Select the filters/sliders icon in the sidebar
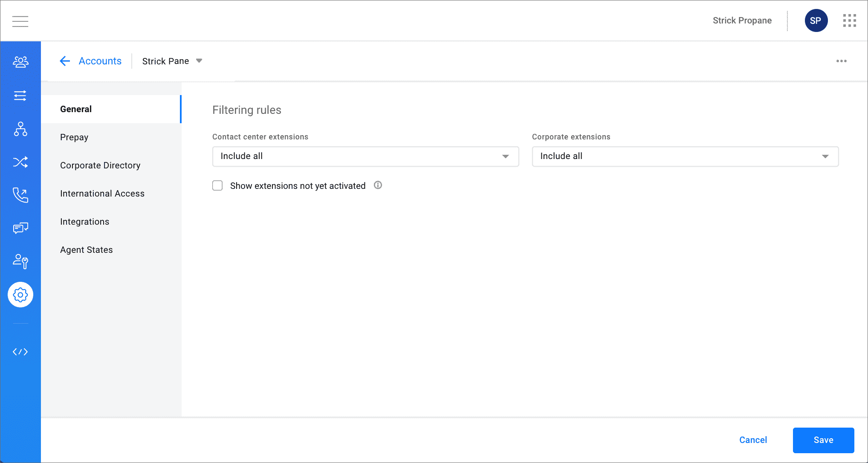868x463 pixels. [x=20, y=96]
